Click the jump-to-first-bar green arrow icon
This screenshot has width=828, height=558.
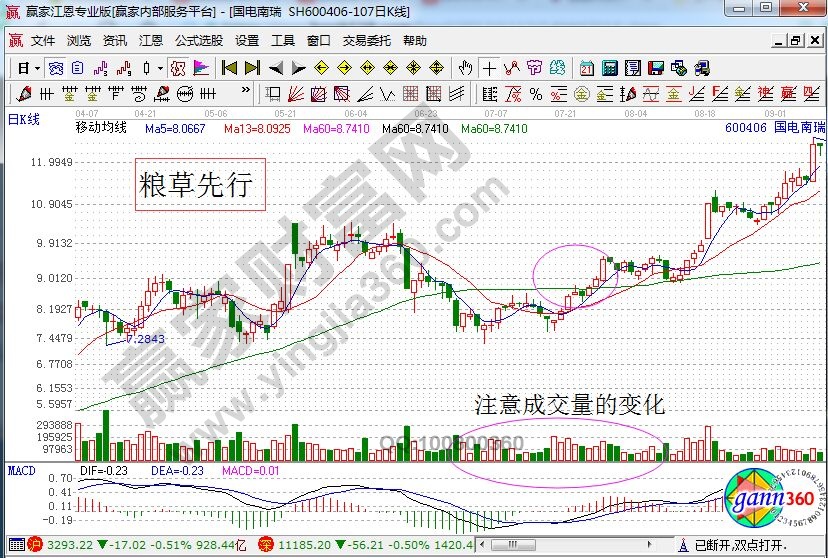tap(229, 68)
